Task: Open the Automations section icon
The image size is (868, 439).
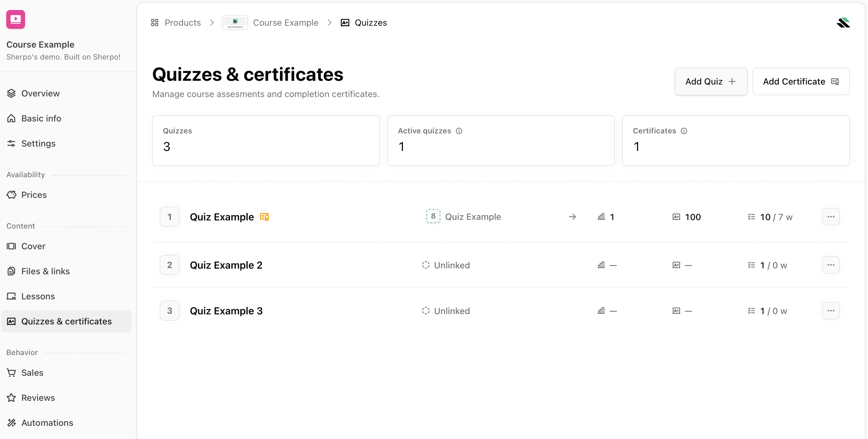Action: pyautogui.click(x=11, y=423)
